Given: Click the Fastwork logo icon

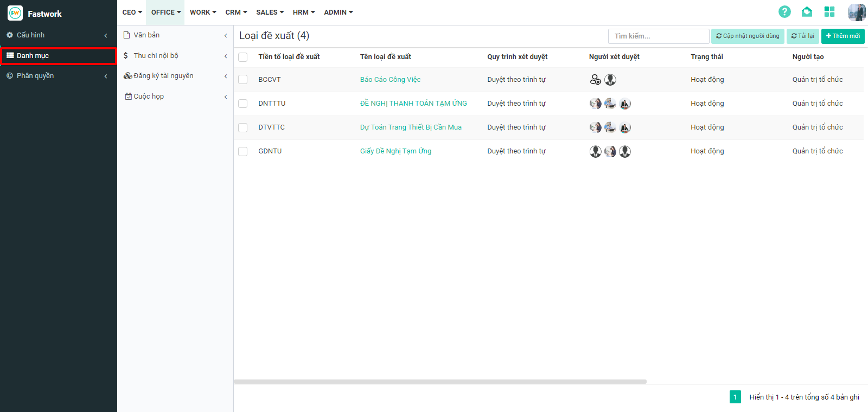Looking at the screenshot, I should point(15,13).
